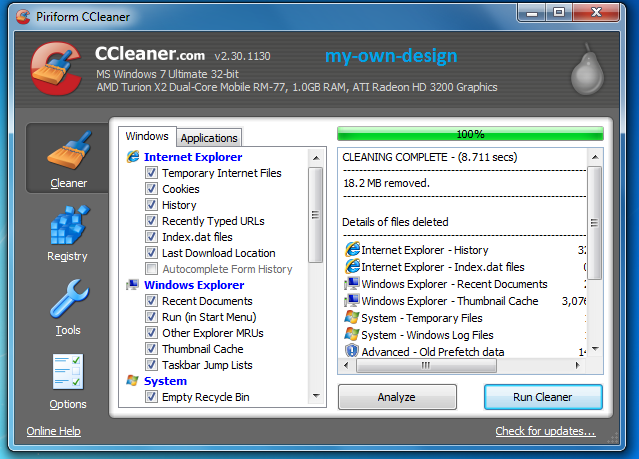Click the Cleaner label in sidebar

(x=68, y=183)
